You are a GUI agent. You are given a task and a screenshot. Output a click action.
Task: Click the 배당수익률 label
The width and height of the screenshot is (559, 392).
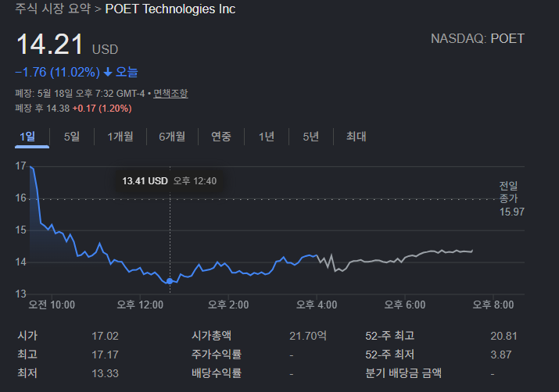217,373
